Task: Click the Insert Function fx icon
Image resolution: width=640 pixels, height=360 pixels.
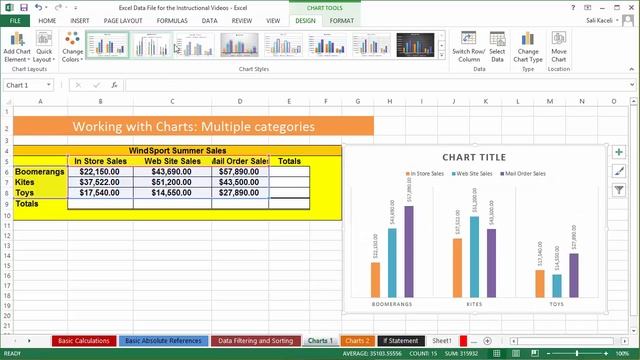Action: (x=114, y=85)
